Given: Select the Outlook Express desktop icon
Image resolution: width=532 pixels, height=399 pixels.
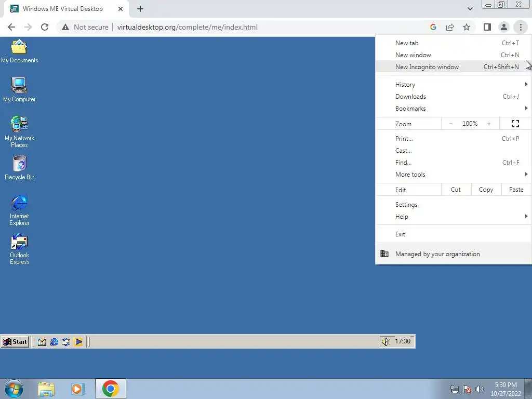Looking at the screenshot, I should (19, 249).
